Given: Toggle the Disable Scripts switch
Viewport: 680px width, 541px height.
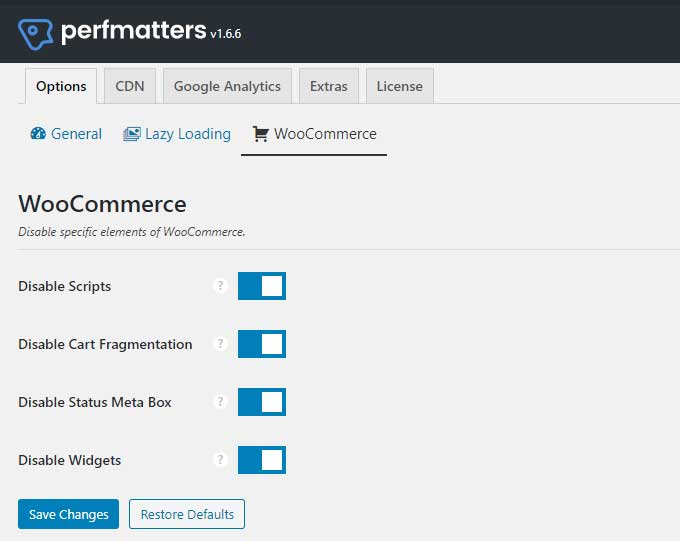Looking at the screenshot, I should (262, 286).
